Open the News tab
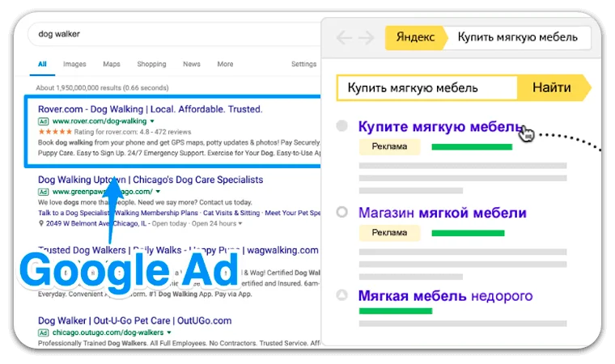Viewport: 615px width, 364px height. point(192,64)
